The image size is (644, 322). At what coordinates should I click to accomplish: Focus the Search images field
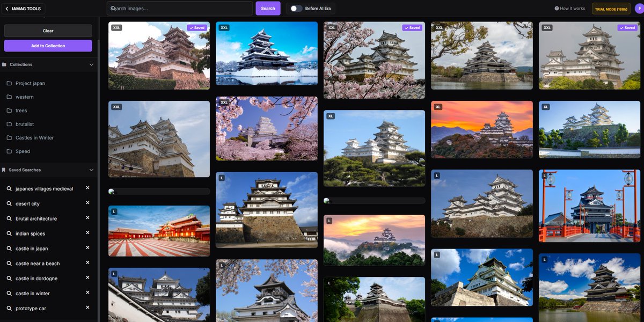[x=180, y=9]
